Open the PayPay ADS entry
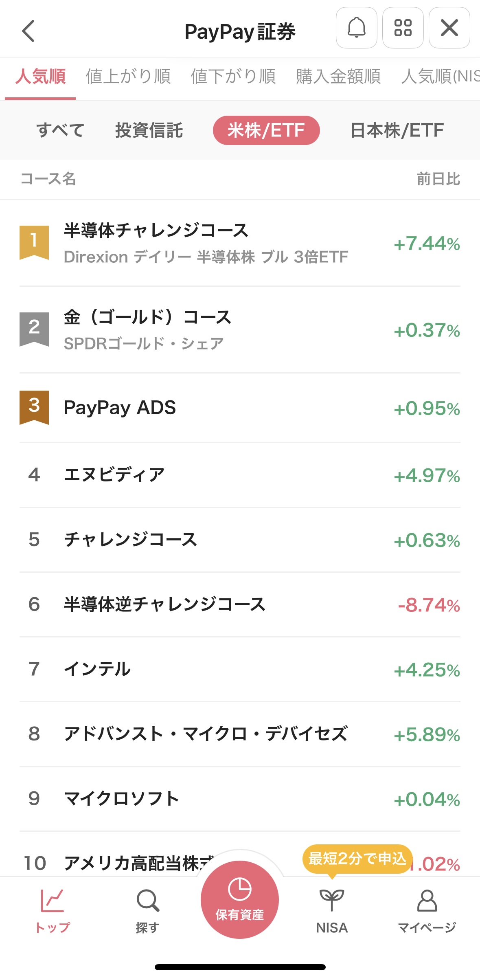Image resolution: width=480 pixels, height=980 pixels. pyautogui.click(x=120, y=408)
